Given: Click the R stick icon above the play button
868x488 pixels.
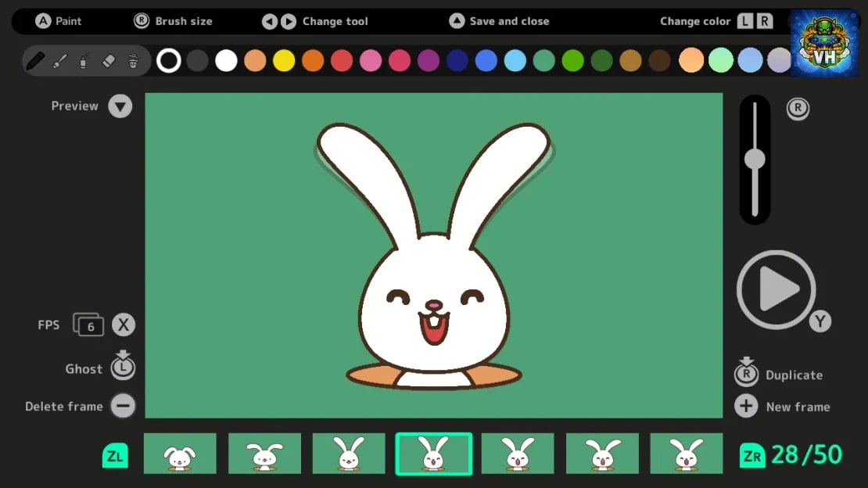Looking at the screenshot, I should 798,108.
